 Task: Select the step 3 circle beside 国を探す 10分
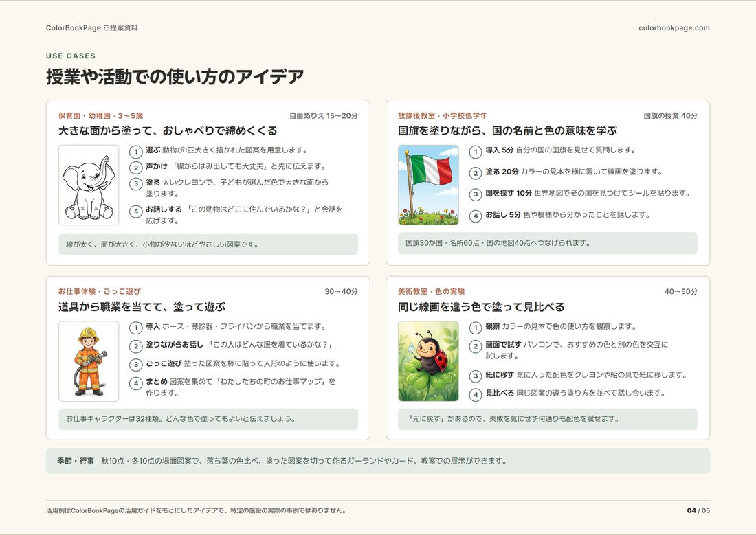(476, 194)
